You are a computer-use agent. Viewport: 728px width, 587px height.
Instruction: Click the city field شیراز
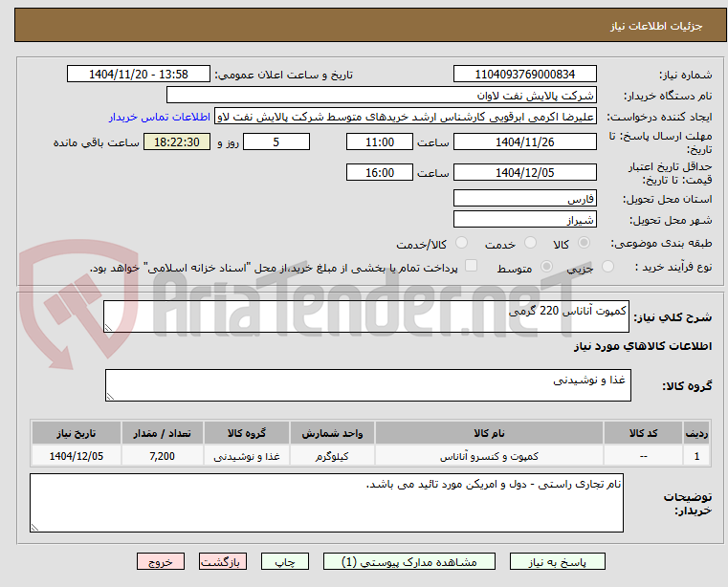pos(524,219)
